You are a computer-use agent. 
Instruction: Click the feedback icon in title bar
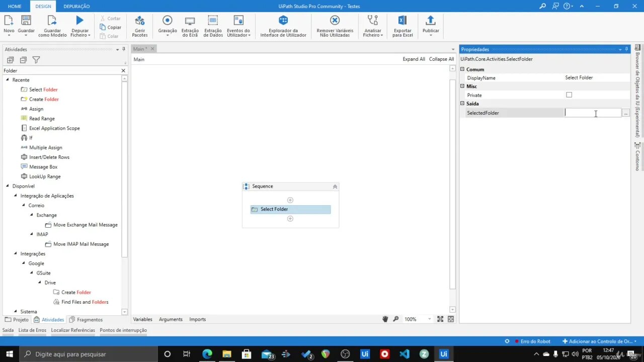coord(555,6)
